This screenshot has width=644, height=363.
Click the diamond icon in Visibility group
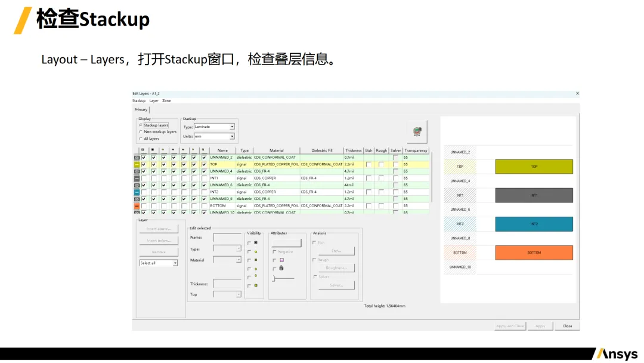tap(256, 269)
